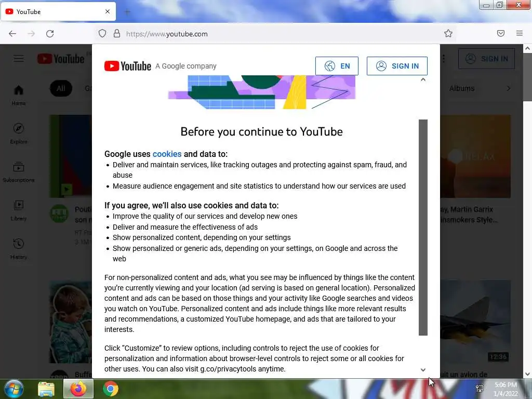Image resolution: width=532 pixels, height=399 pixels.
Task: Open Home in the YouTube sidebar
Action: (19, 95)
